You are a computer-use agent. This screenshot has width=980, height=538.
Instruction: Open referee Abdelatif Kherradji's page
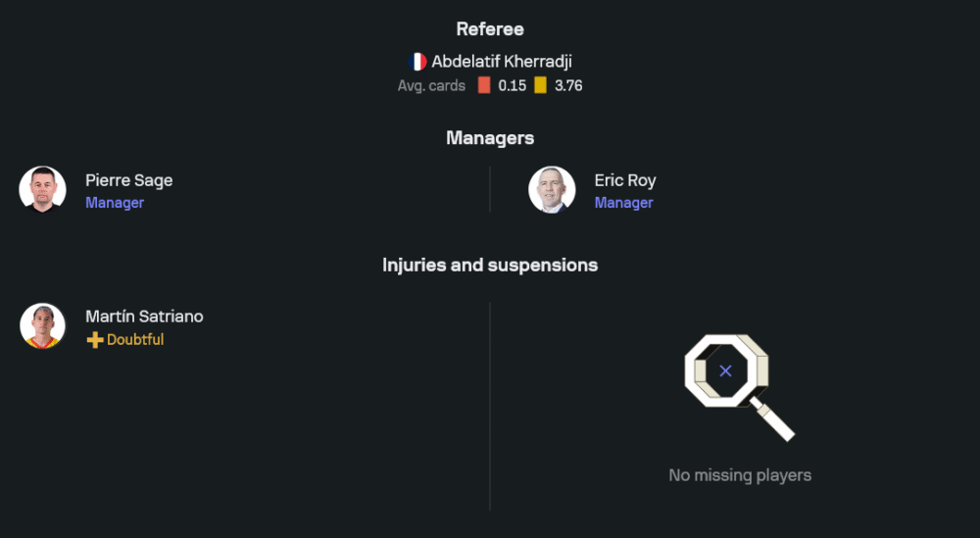(502, 62)
